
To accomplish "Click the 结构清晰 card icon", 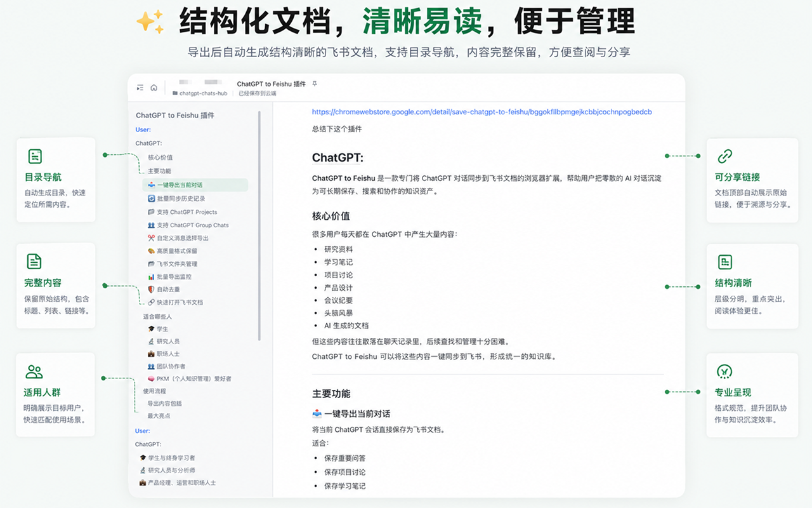I will tap(724, 262).
